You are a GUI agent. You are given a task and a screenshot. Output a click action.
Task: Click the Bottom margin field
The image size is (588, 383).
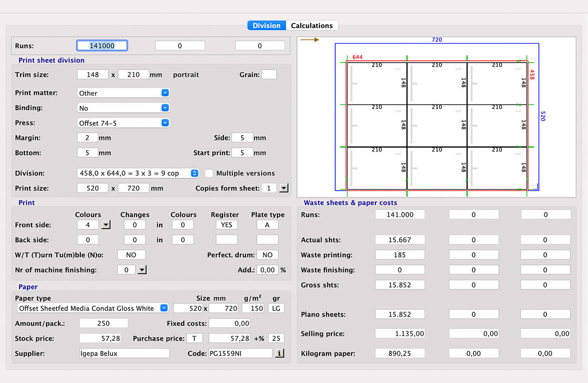[88, 152]
